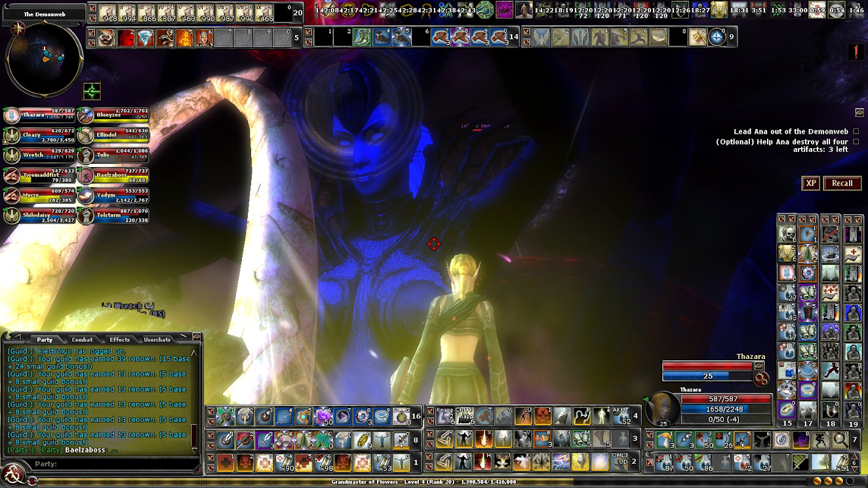Activate the red crosses hand icon on hotbar 18
The height and width of the screenshot is (488, 868).
pos(830,293)
